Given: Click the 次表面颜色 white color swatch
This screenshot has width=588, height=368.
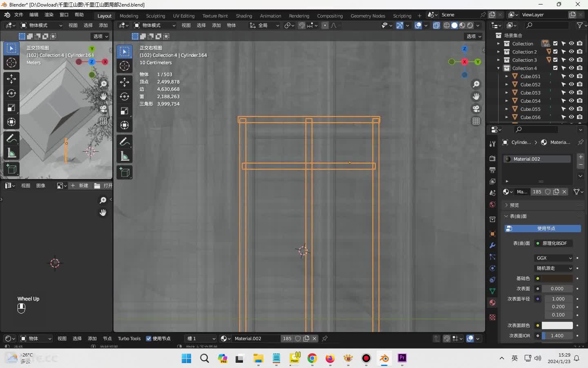Looking at the screenshot, I should 557,325.
